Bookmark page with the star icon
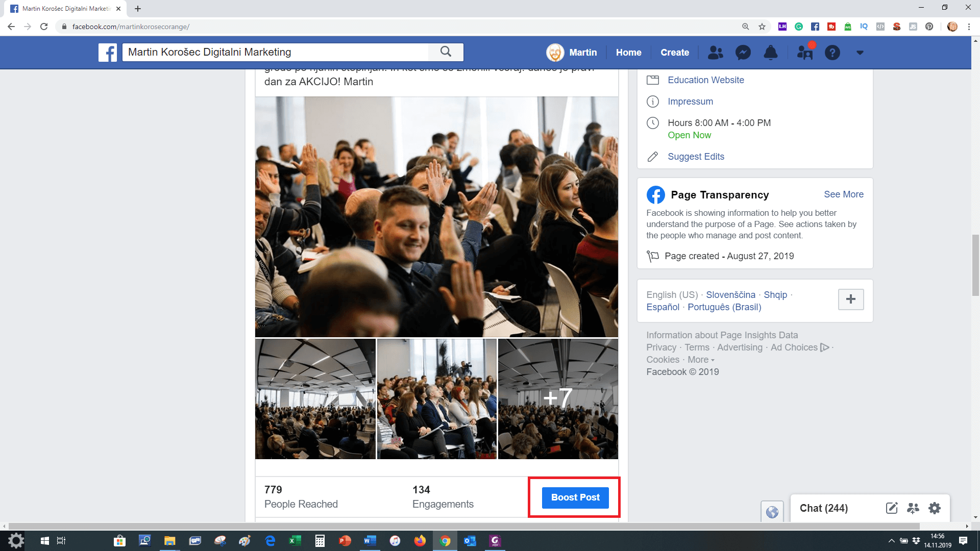 pos(762,27)
